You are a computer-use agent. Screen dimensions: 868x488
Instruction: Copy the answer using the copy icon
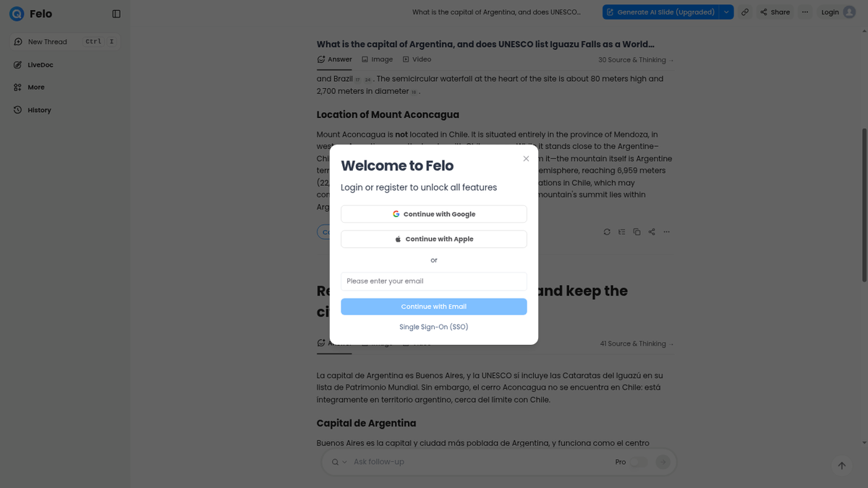tap(637, 232)
